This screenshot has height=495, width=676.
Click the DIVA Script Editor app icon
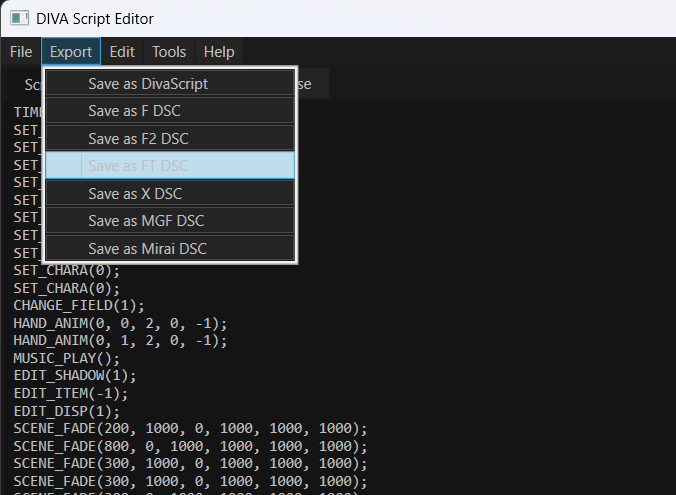(19, 18)
